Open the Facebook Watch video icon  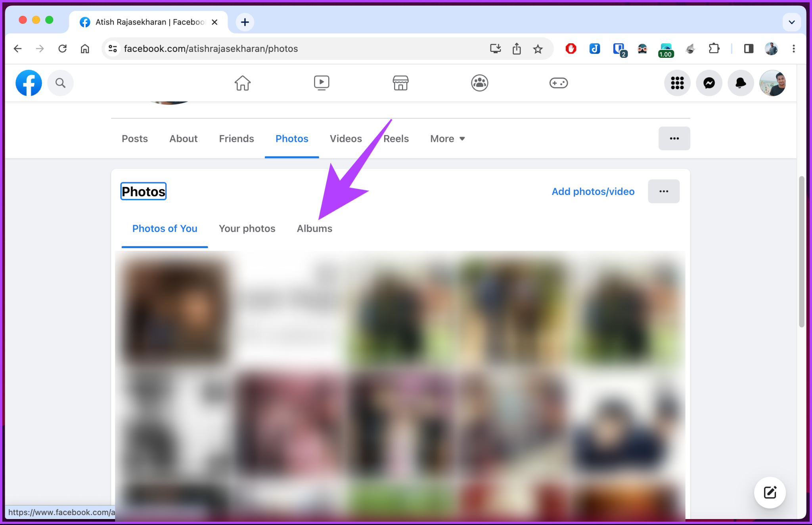[321, 83]
